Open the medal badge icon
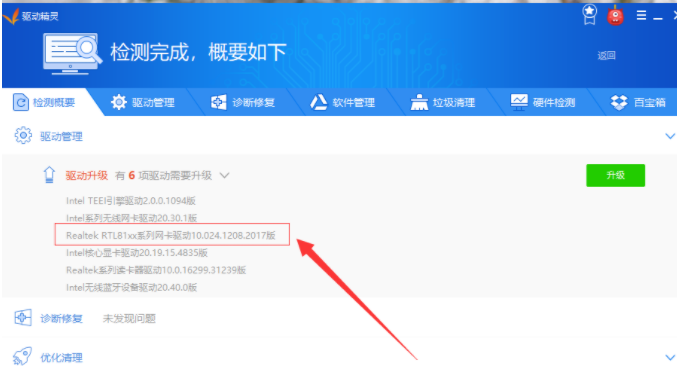The width and height of the screenshot is (677, 382). [x=589, y=15]
